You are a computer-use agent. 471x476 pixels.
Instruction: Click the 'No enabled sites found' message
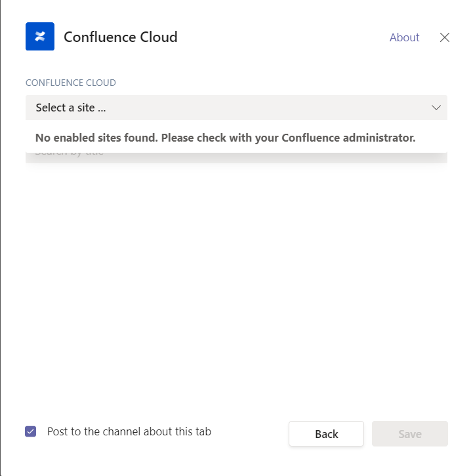coord(225,138)
